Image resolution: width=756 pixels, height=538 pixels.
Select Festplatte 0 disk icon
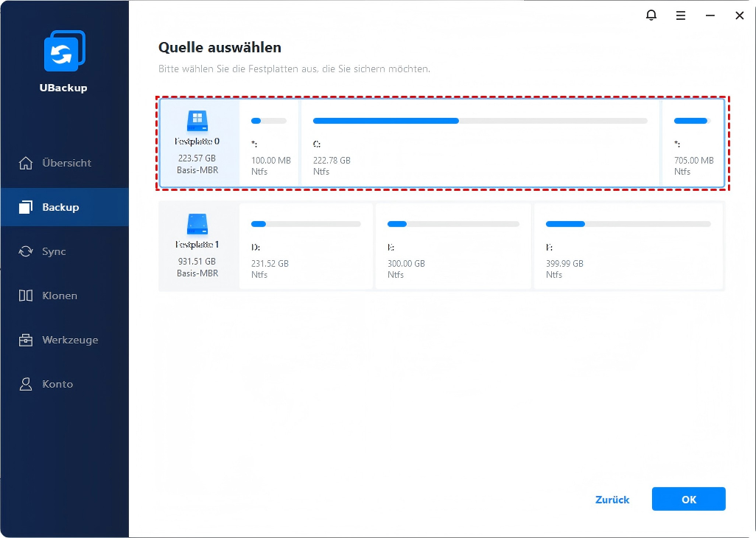197,122
